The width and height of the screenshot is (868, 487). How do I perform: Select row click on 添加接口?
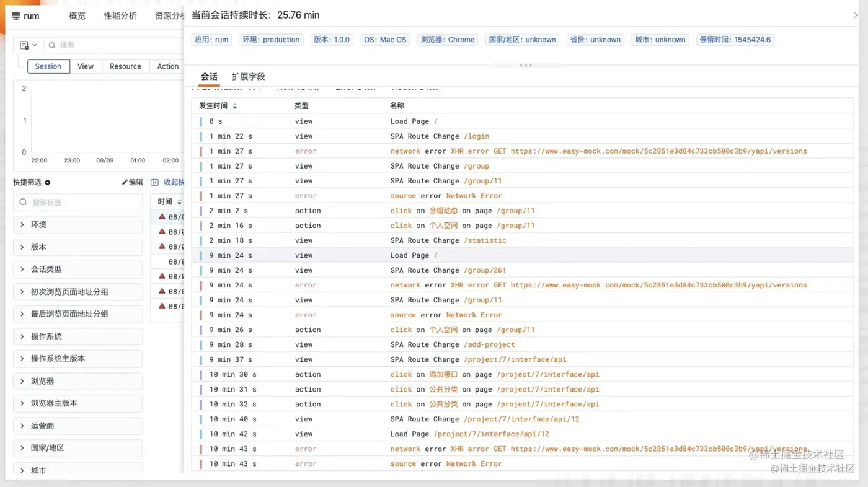[522, 374]
